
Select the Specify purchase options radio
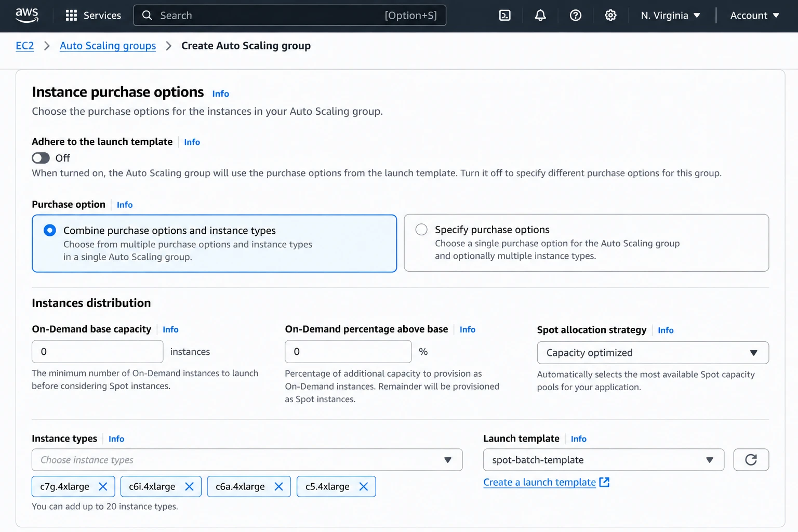tap(421, 230)
